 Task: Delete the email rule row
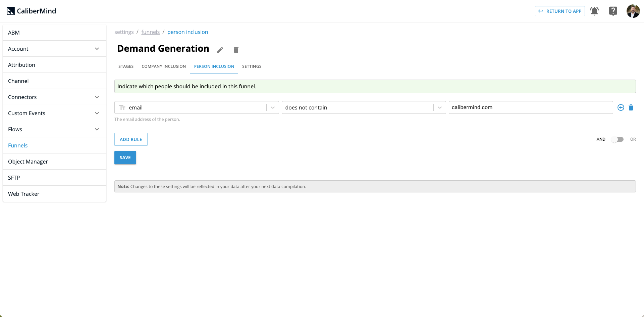tap(631, 107)
